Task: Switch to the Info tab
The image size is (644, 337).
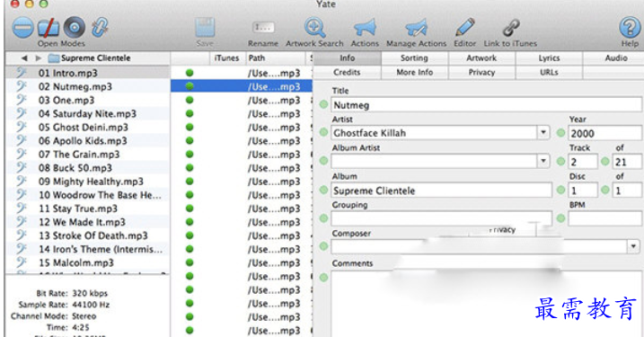Action: click(348, 58)
